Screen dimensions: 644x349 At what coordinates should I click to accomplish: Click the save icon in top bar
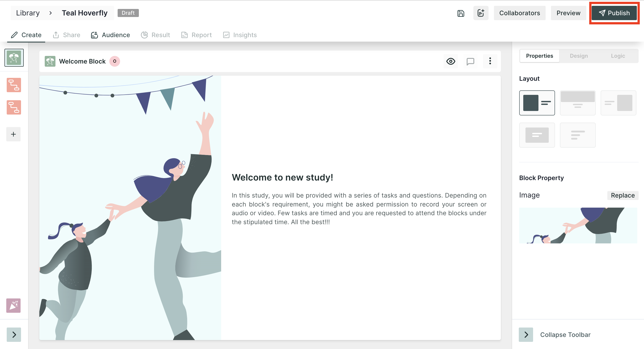point(461,13)
